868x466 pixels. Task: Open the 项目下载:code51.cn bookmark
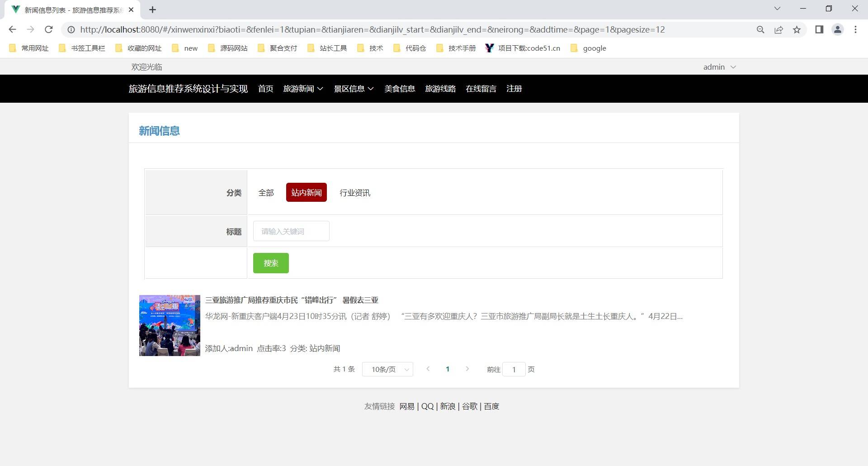tap(523, 48)
